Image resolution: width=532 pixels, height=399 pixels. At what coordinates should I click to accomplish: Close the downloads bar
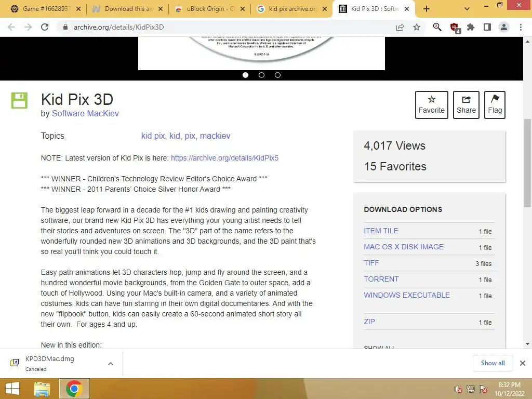pyautogui.click(x=523, y=363)
